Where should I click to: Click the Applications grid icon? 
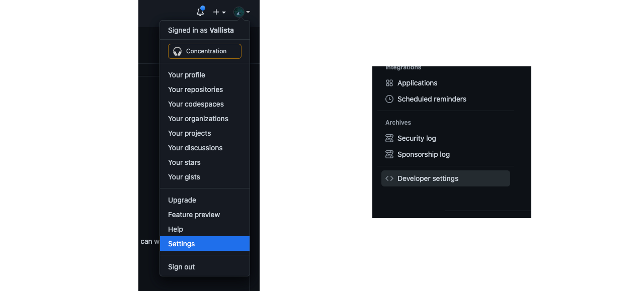tap(389, 83)
